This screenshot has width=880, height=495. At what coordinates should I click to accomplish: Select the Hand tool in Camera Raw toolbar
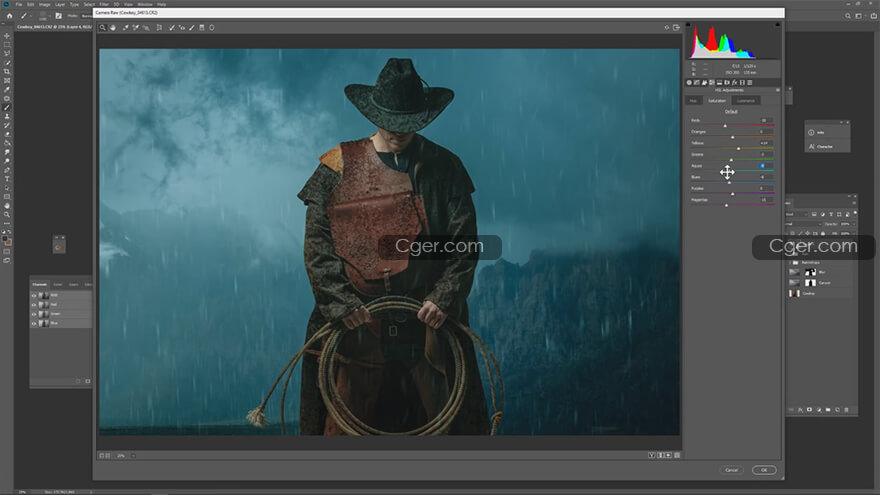pyautogui.click(x=113, y=28)
